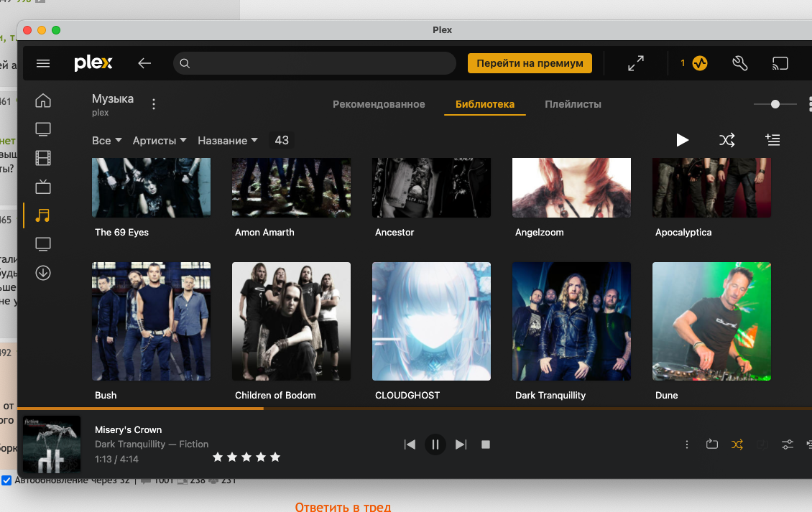
Task: Adjust the thumbnail size slider
Action: click(x=775, y=104)
